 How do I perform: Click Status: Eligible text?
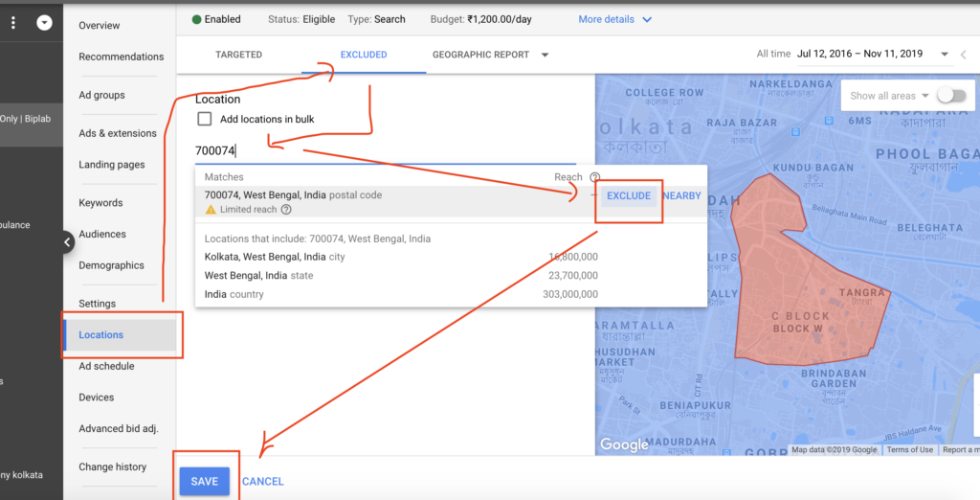pos(301,19)
